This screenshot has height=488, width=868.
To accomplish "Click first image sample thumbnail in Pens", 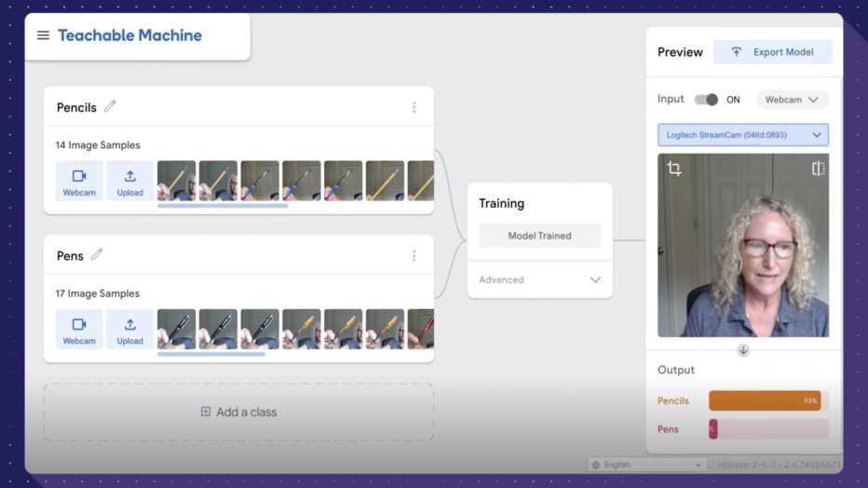I will click(176, 329).
